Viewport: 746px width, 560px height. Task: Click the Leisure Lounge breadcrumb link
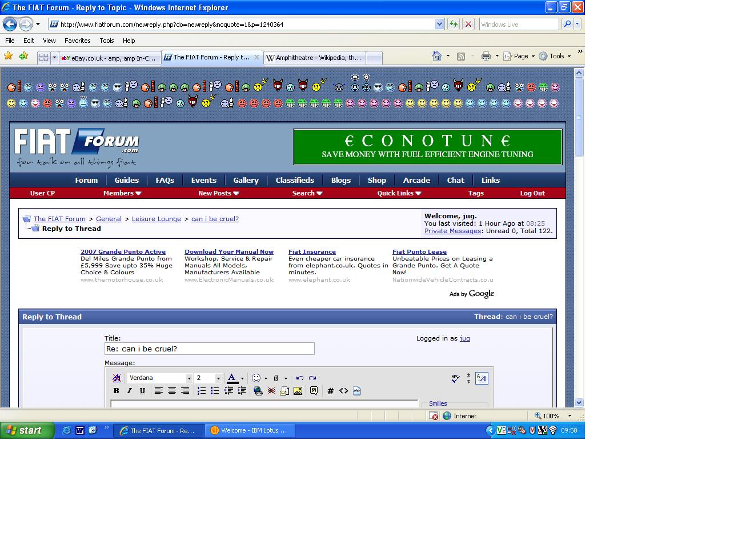(156, 219)
